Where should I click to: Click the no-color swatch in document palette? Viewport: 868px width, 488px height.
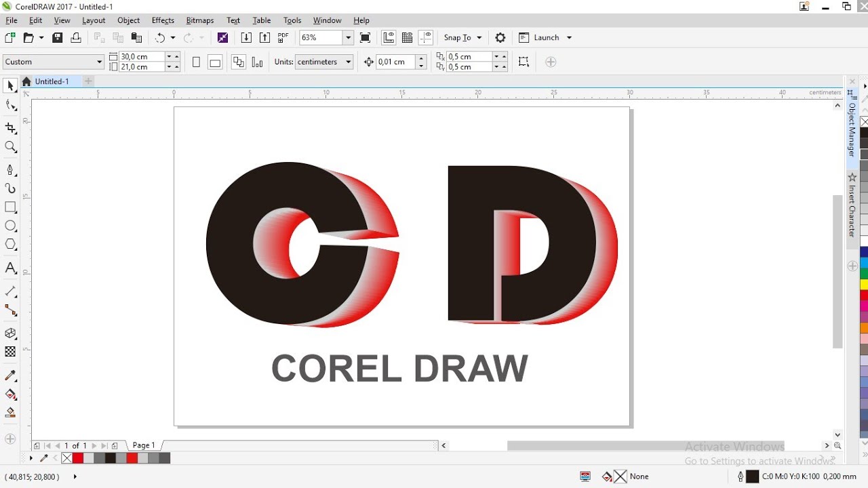[x=66, y=458]
